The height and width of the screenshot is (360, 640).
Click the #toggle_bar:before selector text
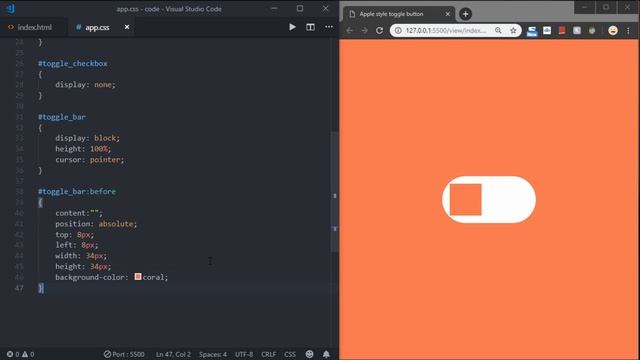click(77, 191)
